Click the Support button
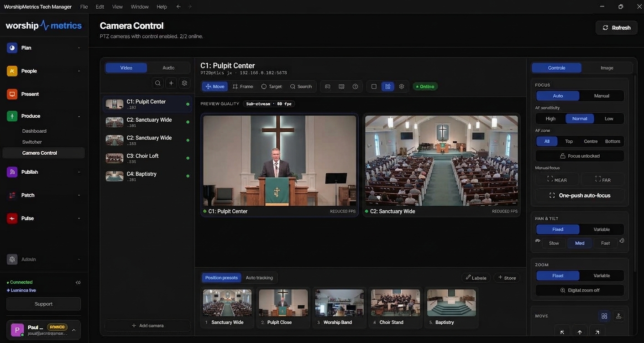This screenshot has height=343, width=644. (44, 304)
